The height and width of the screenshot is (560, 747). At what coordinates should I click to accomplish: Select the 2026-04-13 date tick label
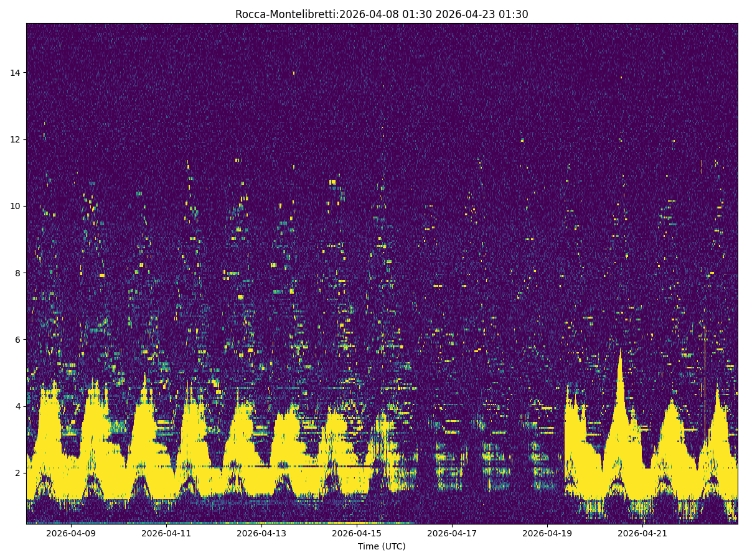pos(263,533)
